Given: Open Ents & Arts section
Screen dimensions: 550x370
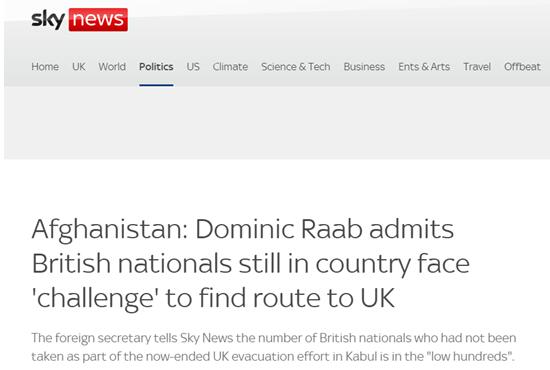Looking at the screenshot, I should click(x=424, y=67).
